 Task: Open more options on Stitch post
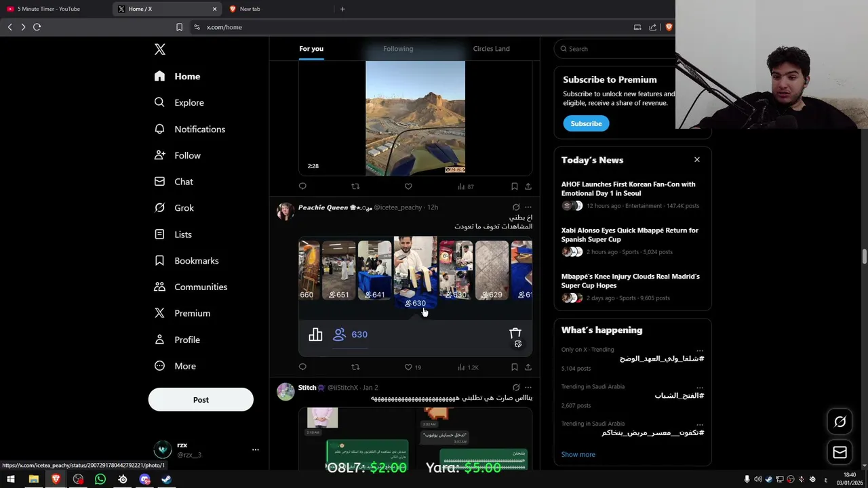pyautogui.click(x=528, y=388)
